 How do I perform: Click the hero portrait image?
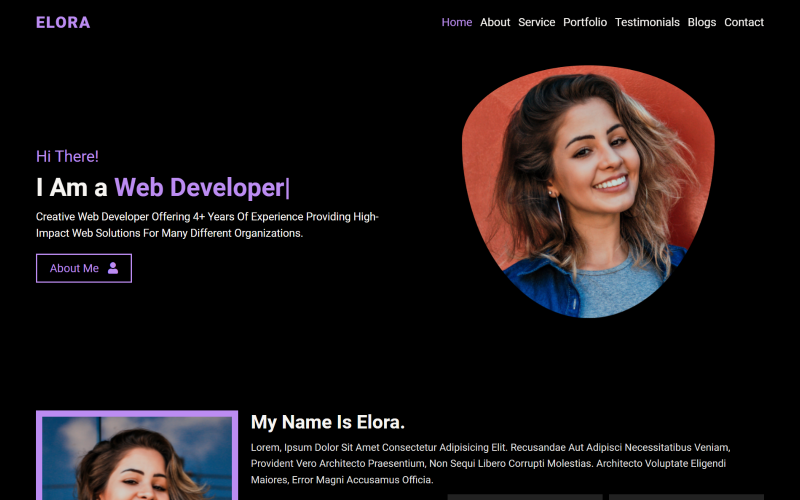(588, 191)
